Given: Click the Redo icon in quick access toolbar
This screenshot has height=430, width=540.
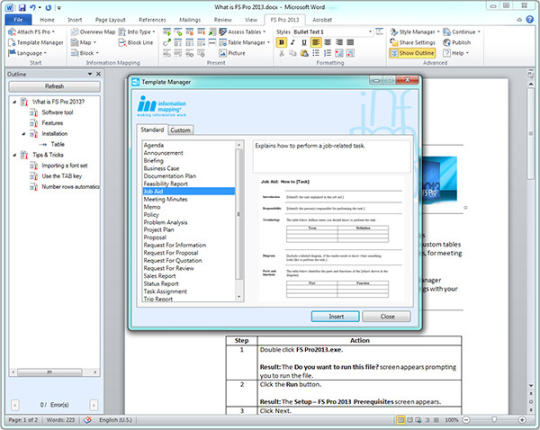Looking at the screenshot, I should click(48, 7).
